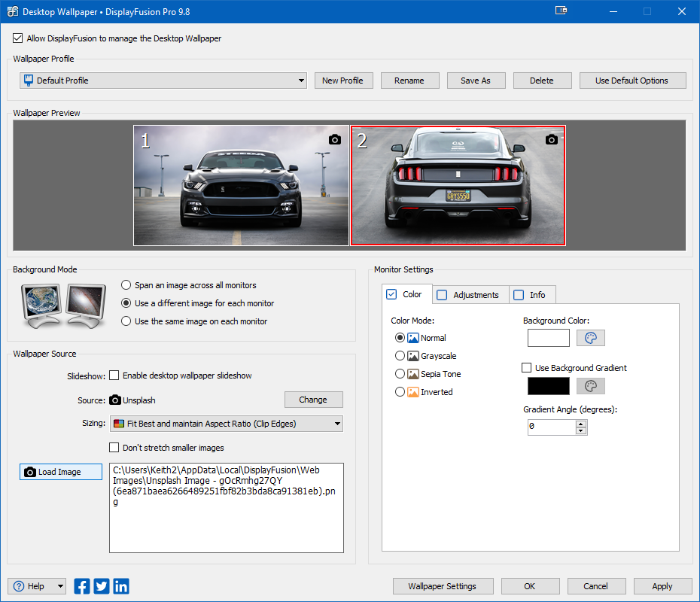Click the title bar monitor window icon
The height and width of the screenshot is (602, 700).
tap(562, 11)
